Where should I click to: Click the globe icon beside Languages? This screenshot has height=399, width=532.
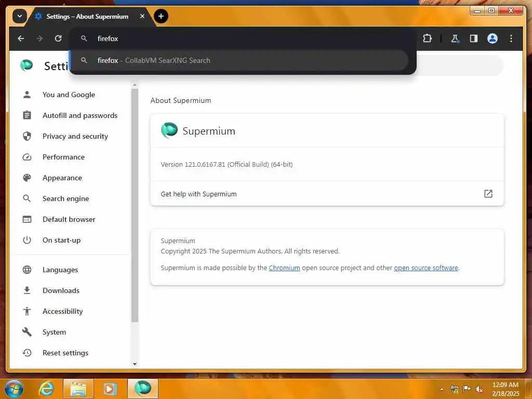[x=27, y=270]
